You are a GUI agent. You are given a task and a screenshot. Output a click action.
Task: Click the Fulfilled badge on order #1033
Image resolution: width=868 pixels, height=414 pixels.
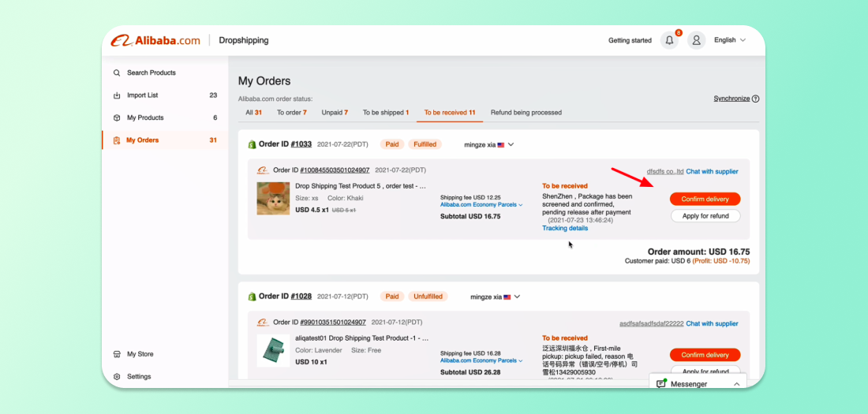(425, 144)
